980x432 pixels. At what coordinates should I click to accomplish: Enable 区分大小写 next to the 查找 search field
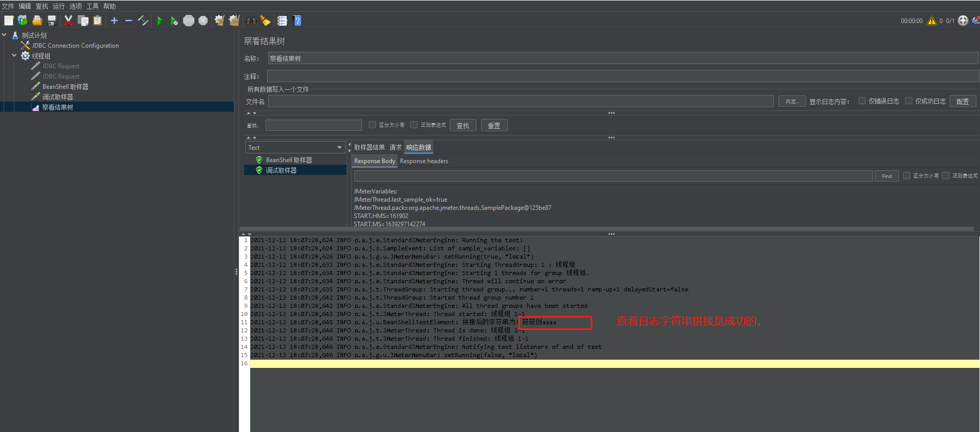372,125
